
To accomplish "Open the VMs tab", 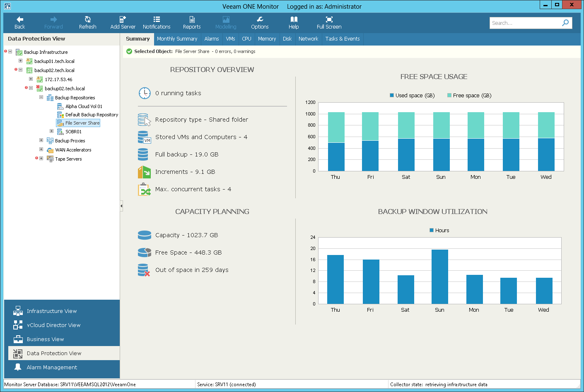I will (x=230, y=39).
